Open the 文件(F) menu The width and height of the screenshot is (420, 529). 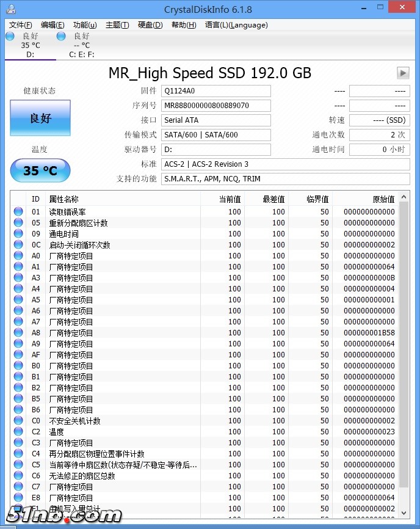21,25
